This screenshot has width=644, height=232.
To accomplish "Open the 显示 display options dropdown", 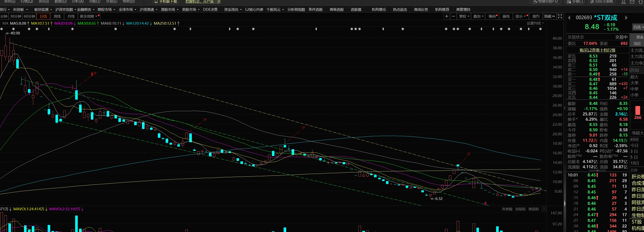I will coord(521,16).
